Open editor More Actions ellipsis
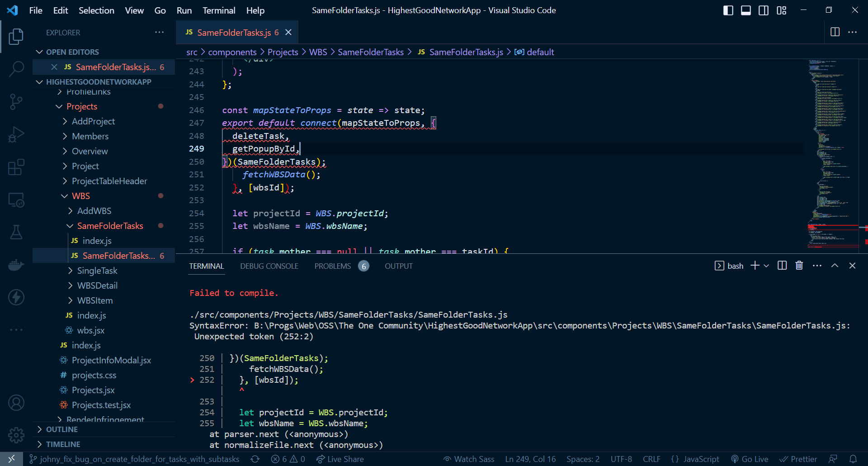 (852, 32)
